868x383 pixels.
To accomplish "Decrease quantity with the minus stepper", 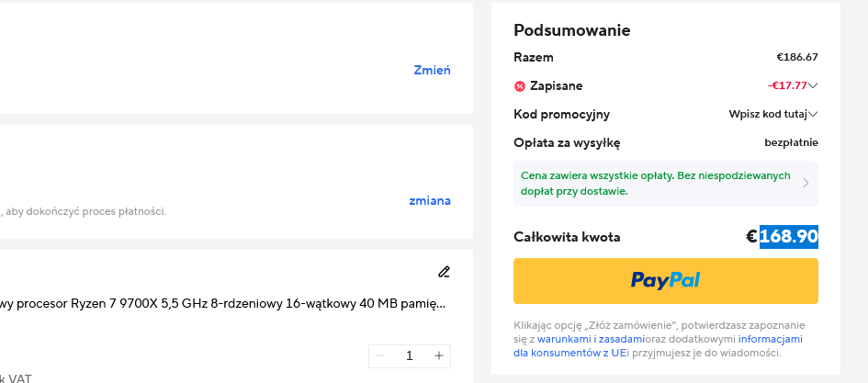I will pyautogui.click(x=380, y=355).
